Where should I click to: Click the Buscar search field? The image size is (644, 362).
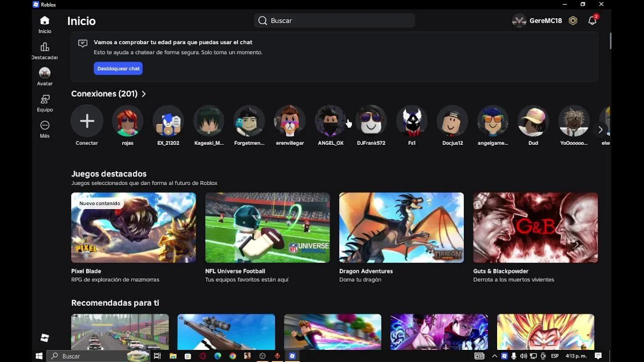334,21
